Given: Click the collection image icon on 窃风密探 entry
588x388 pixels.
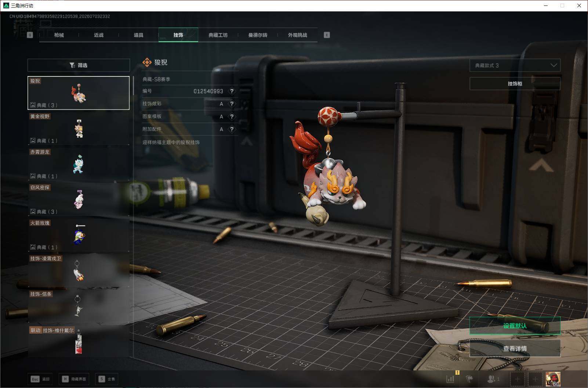Looking at the screenshot, I should click(33, 212).
